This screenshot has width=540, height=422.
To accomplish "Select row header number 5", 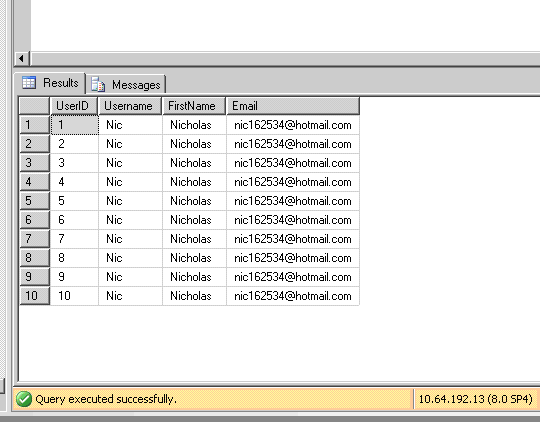I will [34, 201].
